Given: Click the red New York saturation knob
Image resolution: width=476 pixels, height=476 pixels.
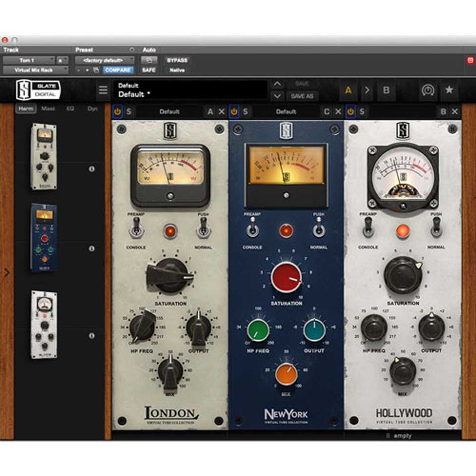Looking at the screenshot, I should [286, 277].
